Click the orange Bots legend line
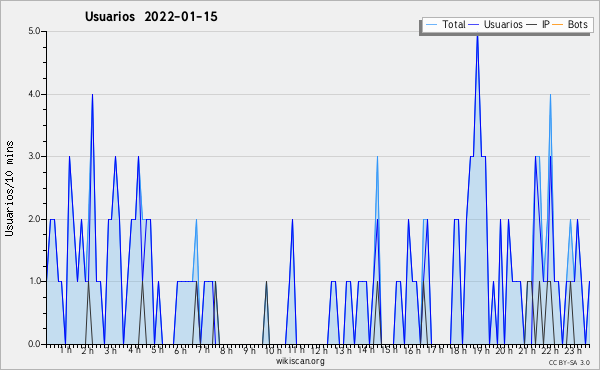 click(x=558, y=25)
